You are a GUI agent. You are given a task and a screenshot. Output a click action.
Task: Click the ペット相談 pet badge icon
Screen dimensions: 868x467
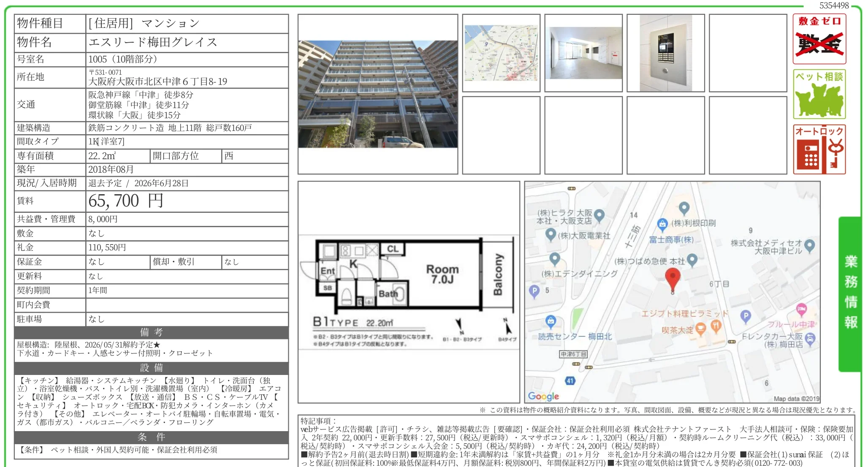click(819, 94)
